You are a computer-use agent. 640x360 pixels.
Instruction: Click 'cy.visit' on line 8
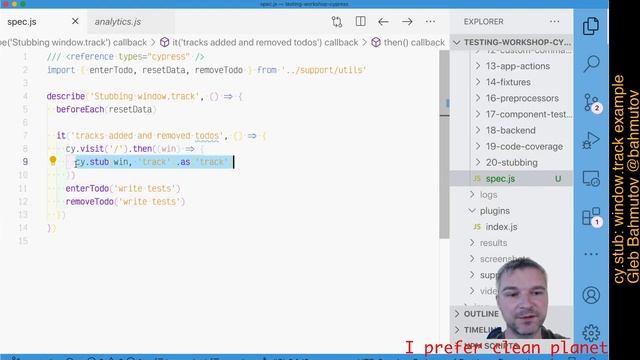pyautogui.click(x=84, y=149)
